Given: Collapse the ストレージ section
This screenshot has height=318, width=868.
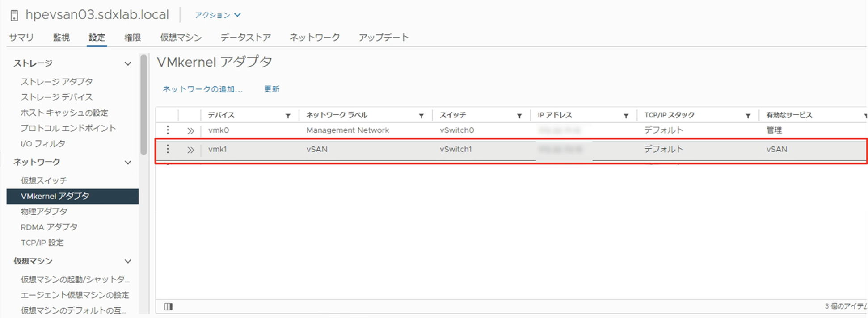Looking at the screenshot, I should coord(128,63).
